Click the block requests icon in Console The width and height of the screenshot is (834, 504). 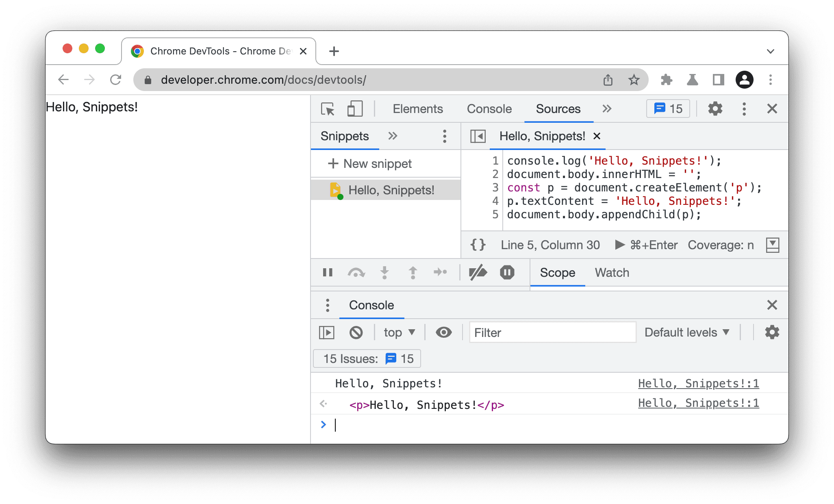click(356, 332)
